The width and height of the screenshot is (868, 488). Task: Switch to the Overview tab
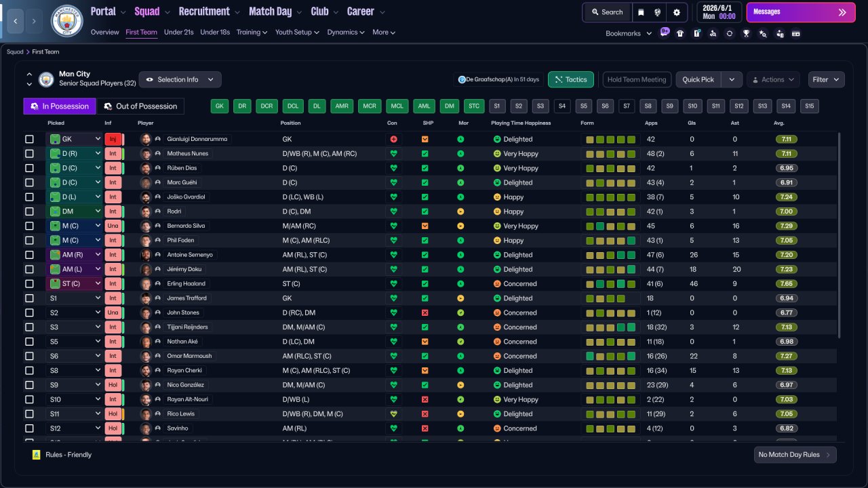[x=104, y=33]
